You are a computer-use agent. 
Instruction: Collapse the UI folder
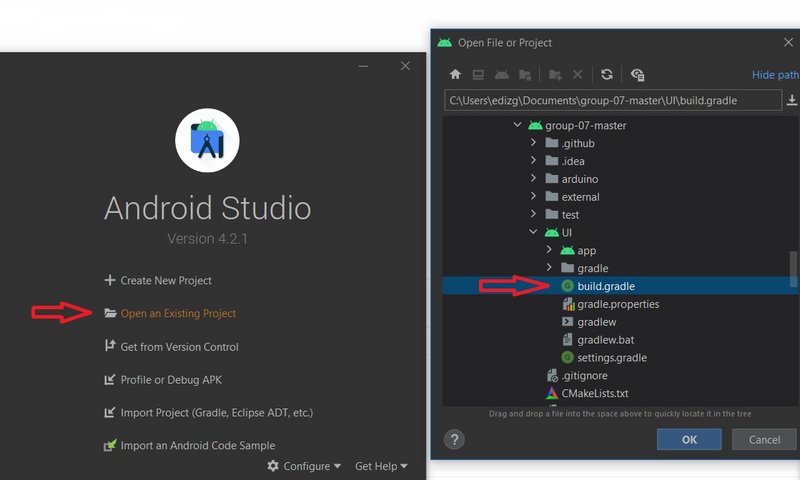(x=533, y=232)
